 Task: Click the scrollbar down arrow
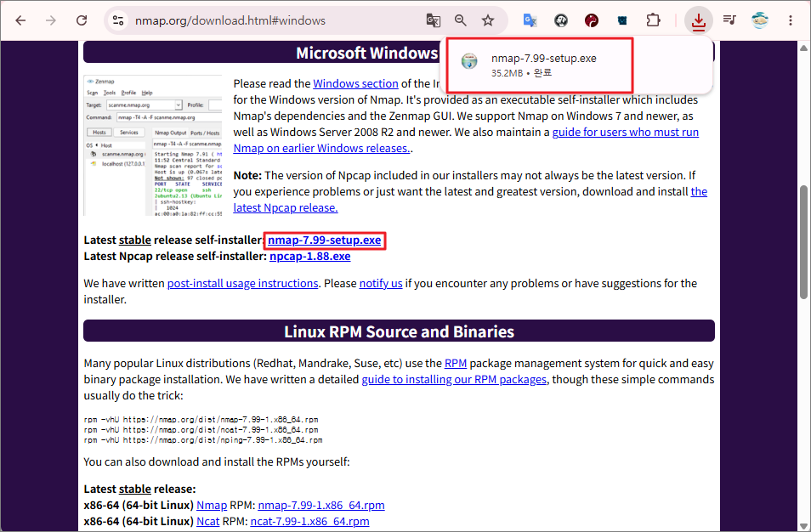(803, 526)
